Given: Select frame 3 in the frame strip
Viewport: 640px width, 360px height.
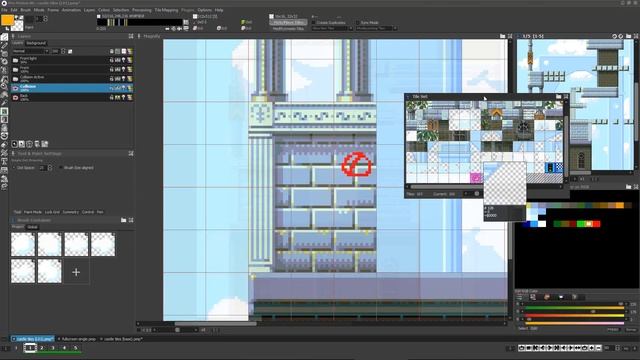Looking at the screenshot, I should pyautogui.click(x=53, y=348).
